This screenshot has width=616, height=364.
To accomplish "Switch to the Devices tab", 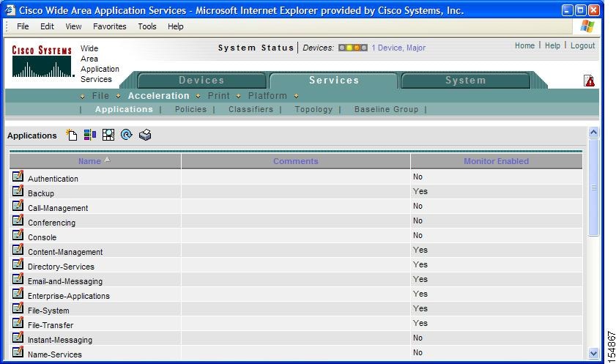I will [x=201, y=80].
